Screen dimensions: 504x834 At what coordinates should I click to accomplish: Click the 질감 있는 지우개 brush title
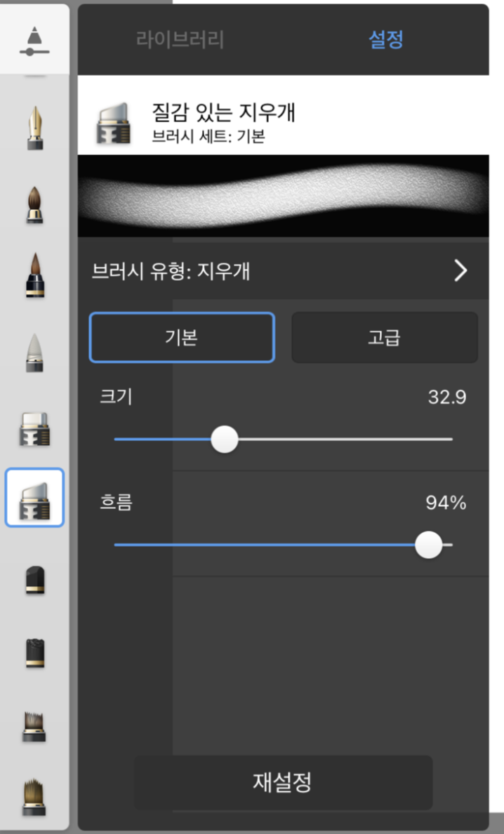coord(223,112)
